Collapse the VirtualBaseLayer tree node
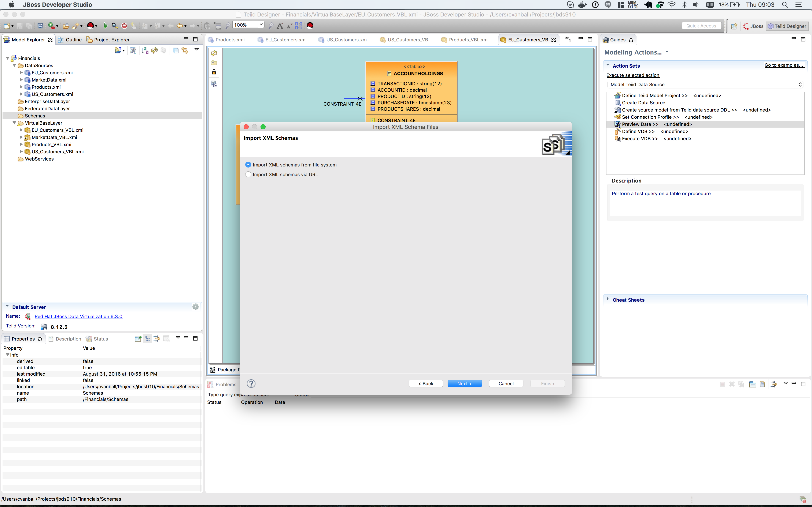The height and width of the screenshot is (507, 812). [14, 123]
